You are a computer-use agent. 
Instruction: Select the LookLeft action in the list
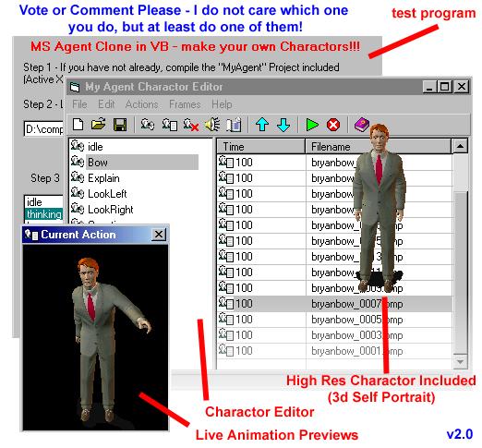(x=107, y=194)
